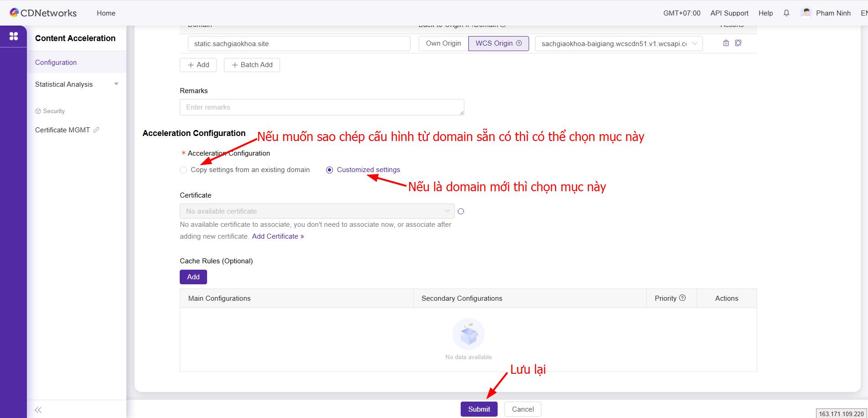The image size is (868, 418).
Task: Follow the Add Certificate link
Action: click(x=278, y=236)
